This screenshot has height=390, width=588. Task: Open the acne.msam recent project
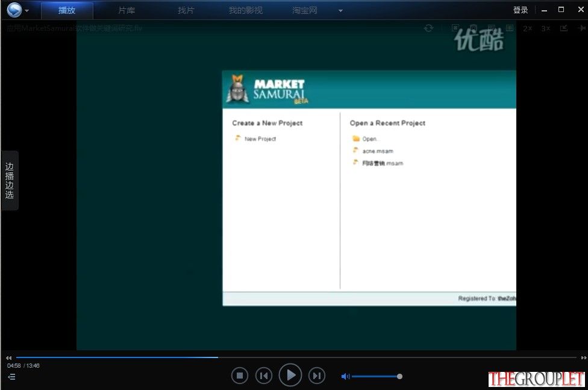coord(378,151)
